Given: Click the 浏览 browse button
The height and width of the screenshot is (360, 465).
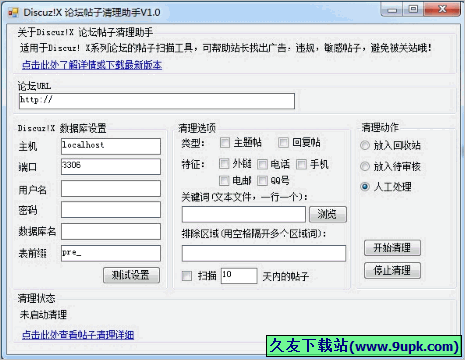Looking at the screenshot, I should pyautogui.click(x=328, y=214).
